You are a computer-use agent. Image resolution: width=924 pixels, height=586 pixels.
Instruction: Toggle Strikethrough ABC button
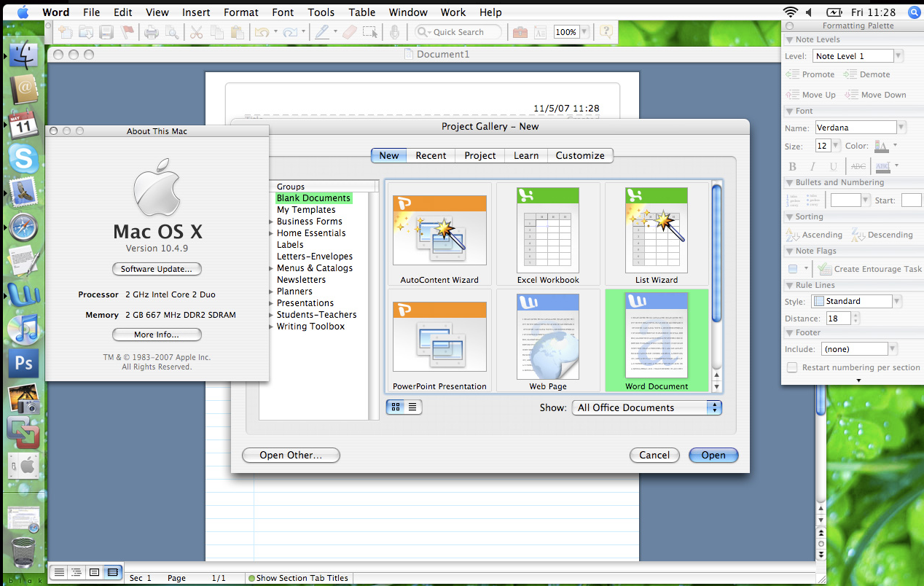click(858, 167)
